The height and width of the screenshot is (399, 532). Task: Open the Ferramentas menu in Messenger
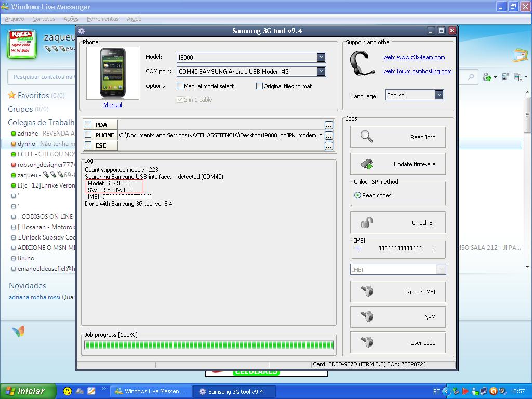point(103,19)
